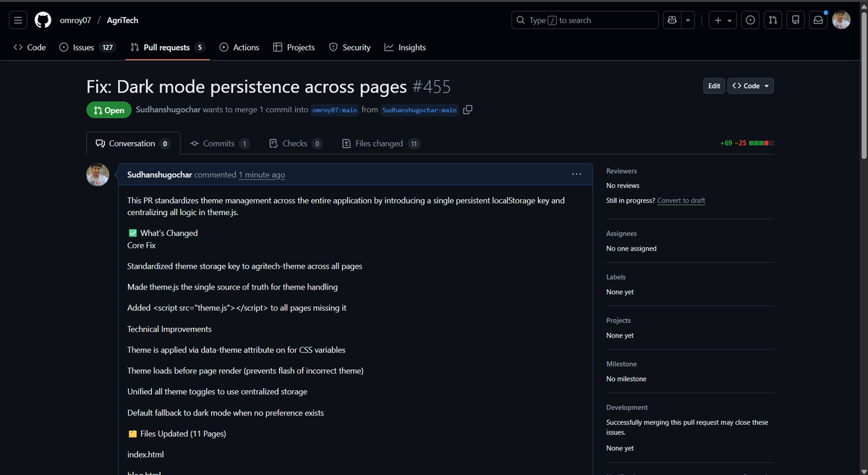
Task: Switch to the Issues tab
Action: 87,47
